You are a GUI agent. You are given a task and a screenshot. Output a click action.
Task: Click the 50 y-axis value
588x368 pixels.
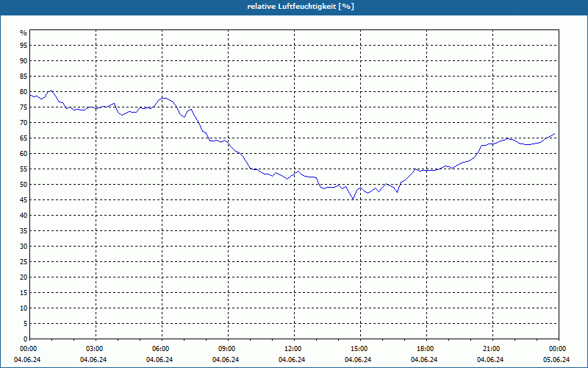(x=24, y=185)
